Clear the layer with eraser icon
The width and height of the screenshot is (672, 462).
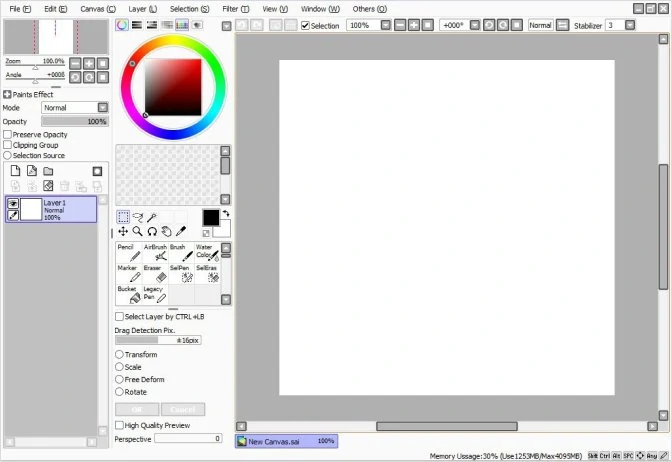point(48,186)
